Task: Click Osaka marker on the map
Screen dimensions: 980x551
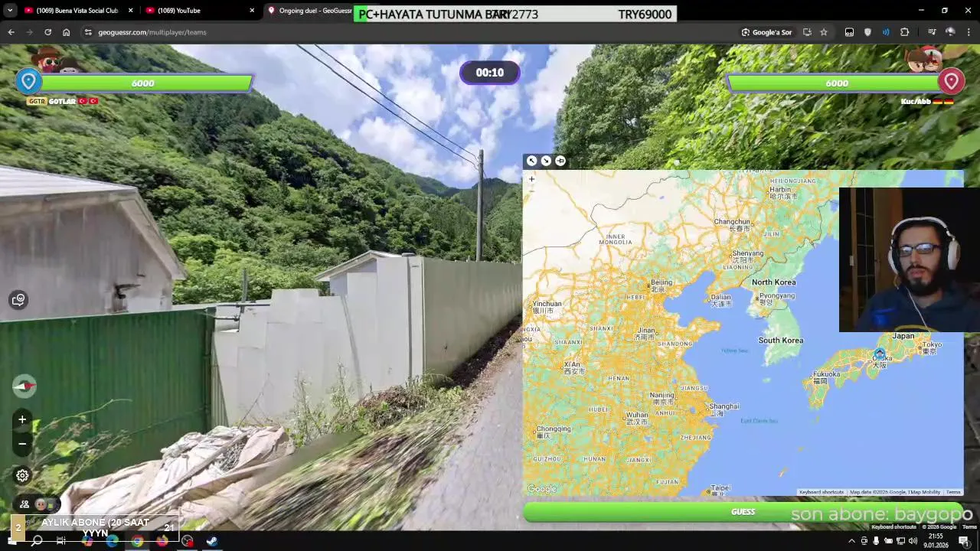Action: pyautogui.click(x=880, y=354)
